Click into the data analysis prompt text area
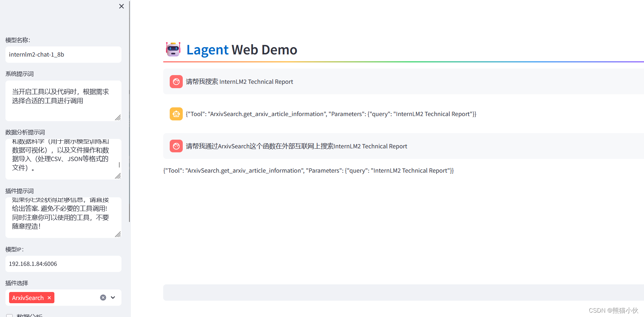Viewport: 644px width, 317px height. 63,159
